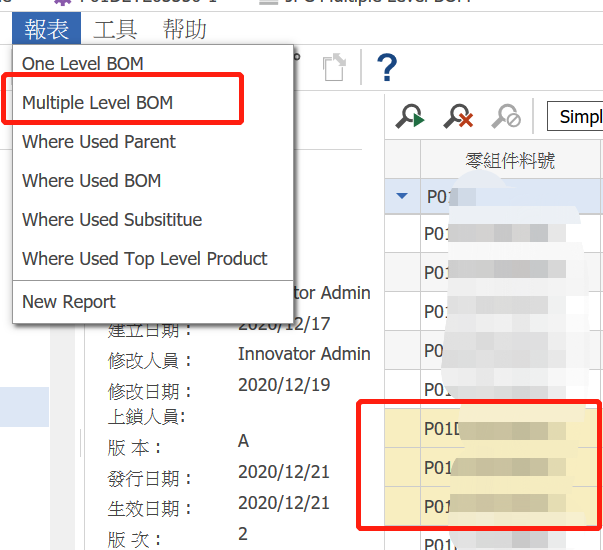Click the 發行日期 label

(149, 479)
